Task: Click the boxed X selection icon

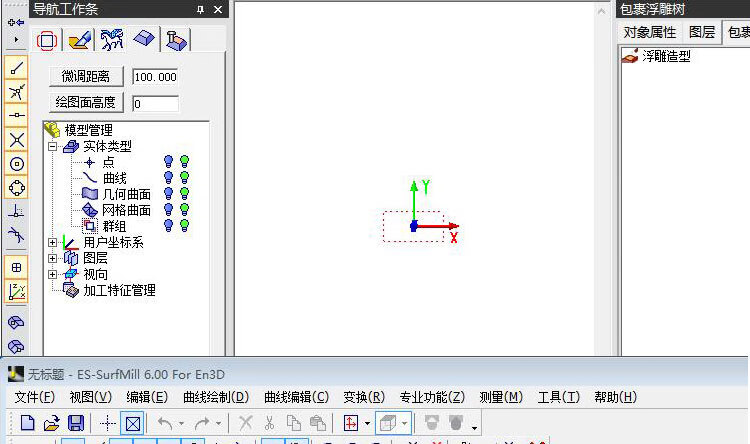Action: coord(132,423)
